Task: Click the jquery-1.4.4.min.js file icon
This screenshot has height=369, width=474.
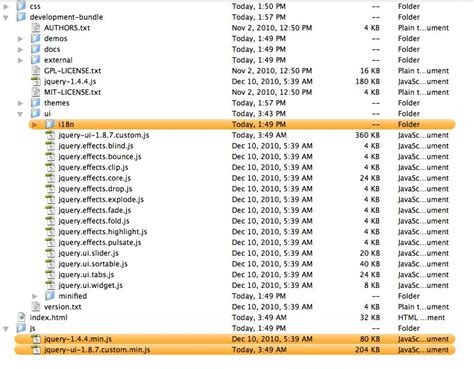Action: (x=35, y=339)
